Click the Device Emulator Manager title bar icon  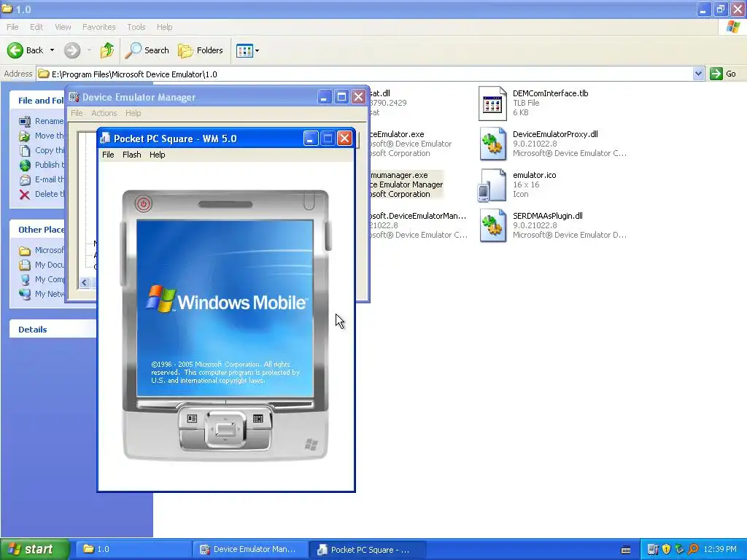pos(74,97)
